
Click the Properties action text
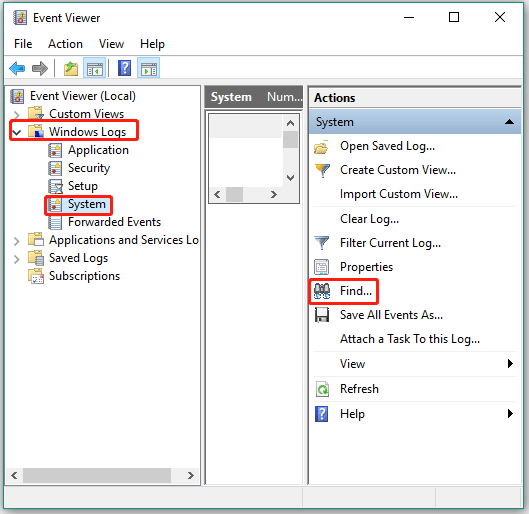click(366, 267)
